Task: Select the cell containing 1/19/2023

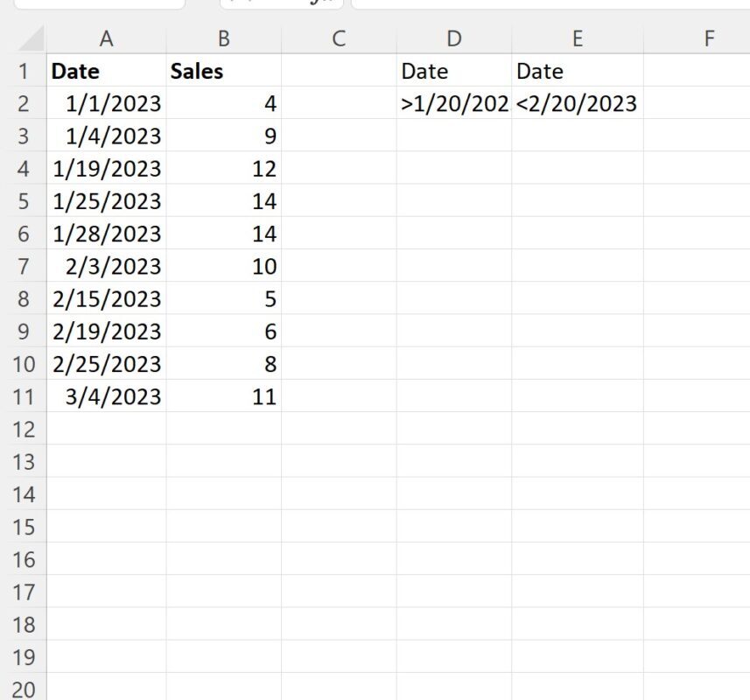Action: [x=106, y=169]
